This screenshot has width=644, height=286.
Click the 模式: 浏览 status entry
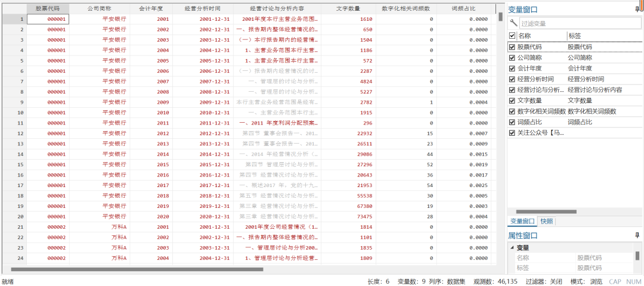(586, 281)
